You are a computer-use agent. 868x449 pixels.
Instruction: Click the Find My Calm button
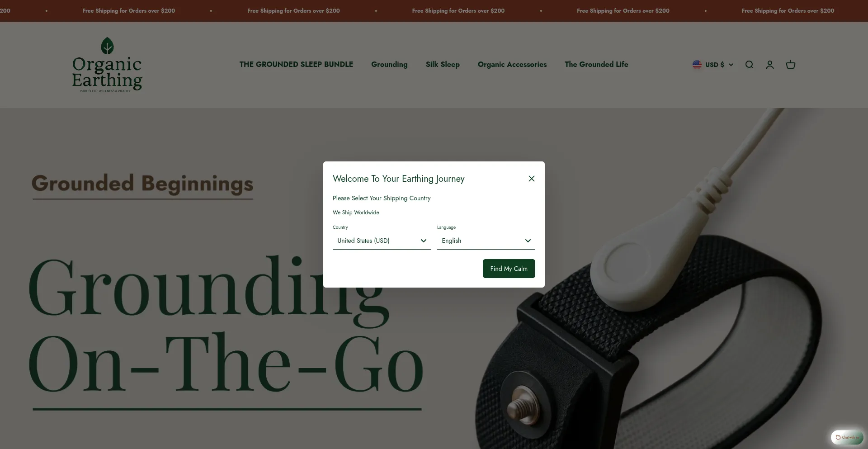[509, 269]
